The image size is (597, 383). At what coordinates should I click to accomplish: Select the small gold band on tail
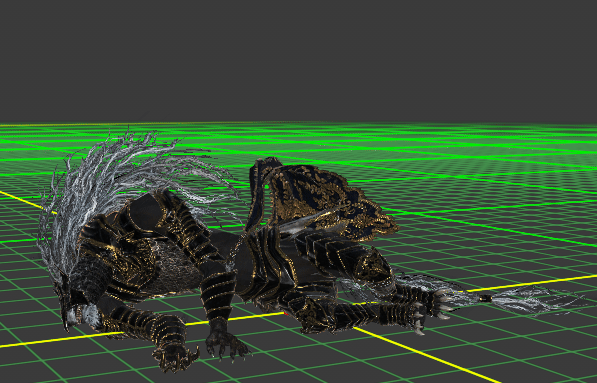[x=485, y=298]
